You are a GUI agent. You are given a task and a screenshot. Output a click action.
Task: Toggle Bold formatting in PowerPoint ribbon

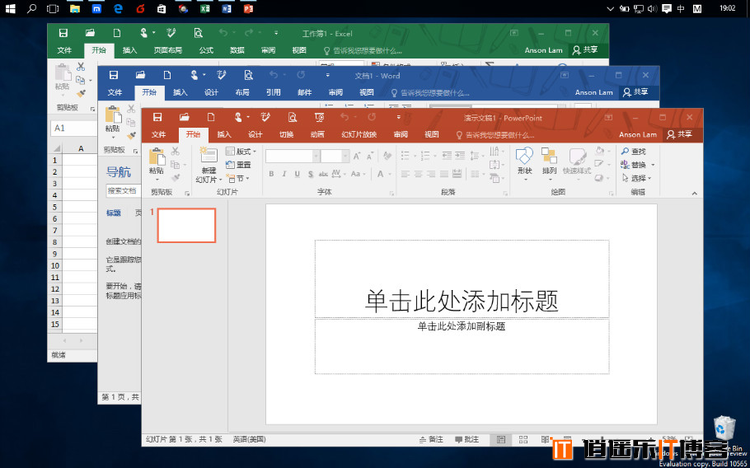271,174
